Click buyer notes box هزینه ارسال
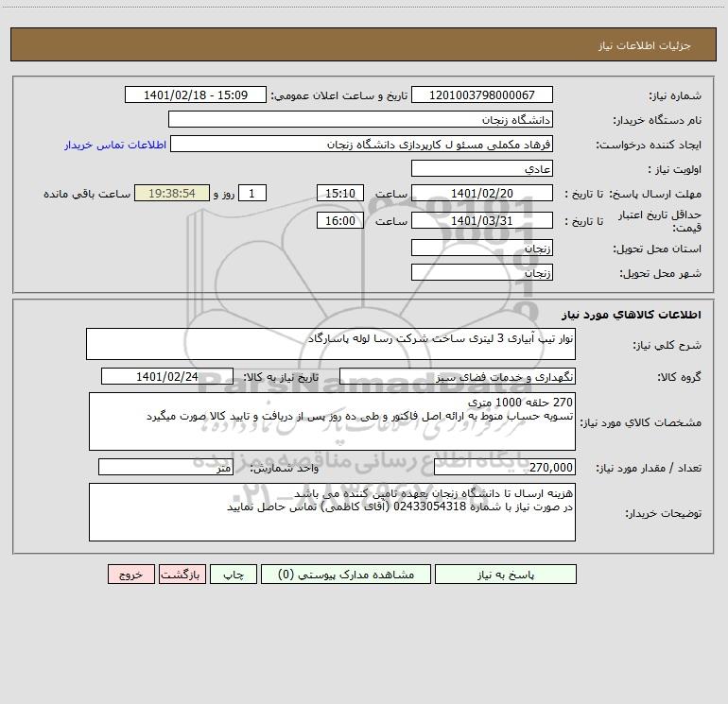The height and width of the screenshot is (704, 728). coord(332,512)
